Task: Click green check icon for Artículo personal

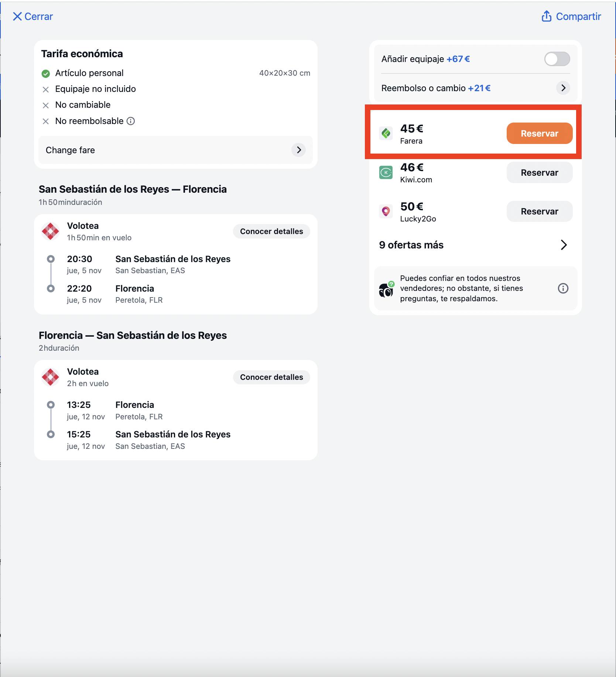Action: [x=46, y=74]
